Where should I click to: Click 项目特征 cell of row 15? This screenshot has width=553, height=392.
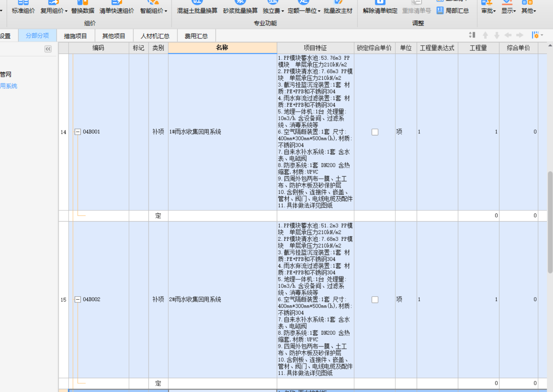[x=315, y=299]
